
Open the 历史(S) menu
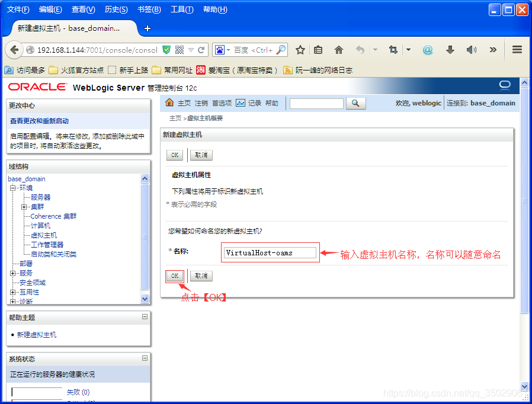pyautogui.click(x=116, y=9)
